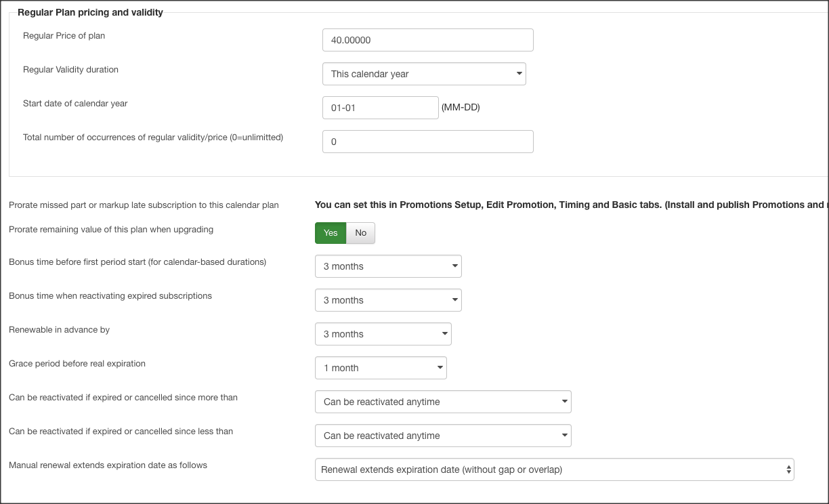Open Bonus time when reactivating dropdown
The width and height of the screenshot is (829, 504).
(x=388, y=300)
